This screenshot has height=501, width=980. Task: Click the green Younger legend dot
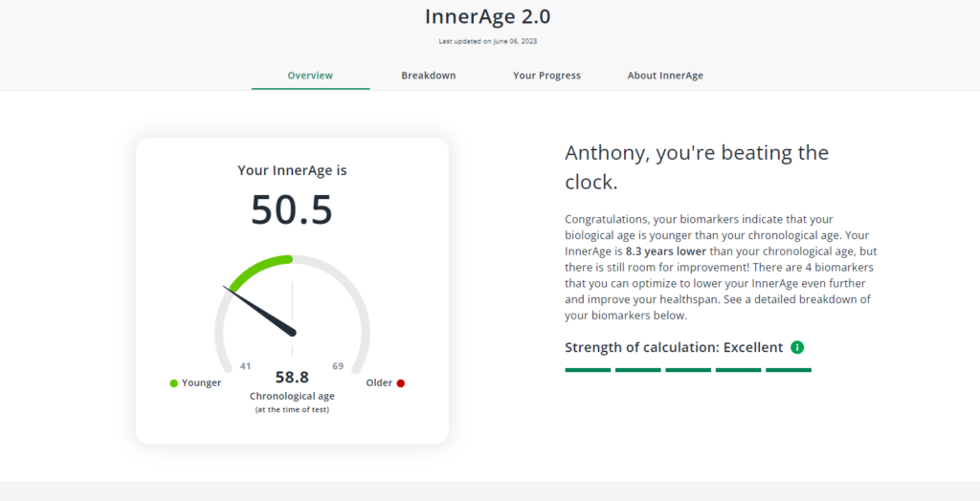tap(174, 383)
